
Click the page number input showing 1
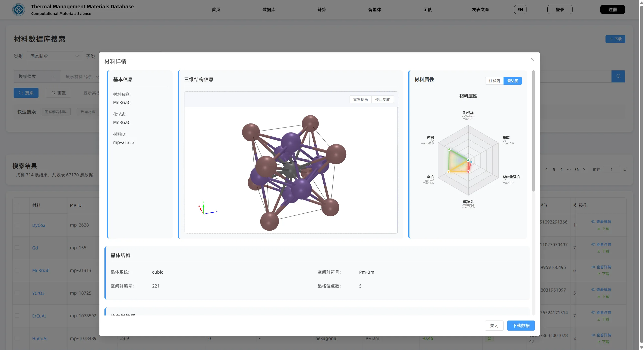pyautogui.click(x=612, y=170)
